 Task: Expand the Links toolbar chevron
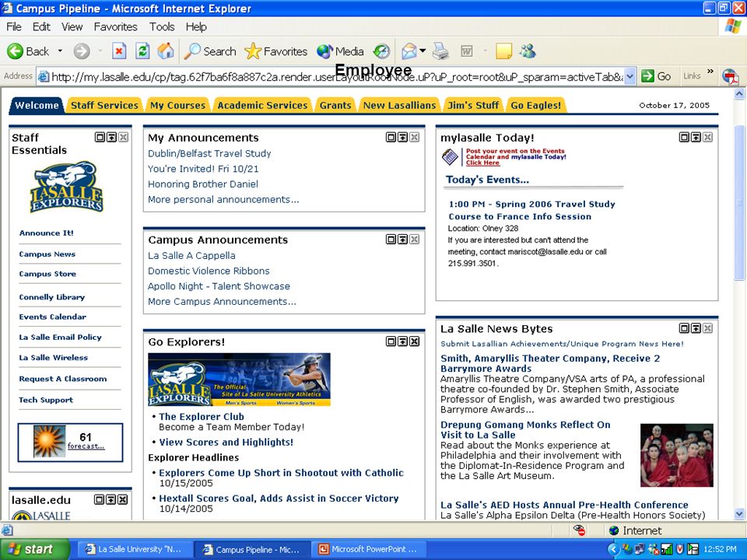(710, 72)
